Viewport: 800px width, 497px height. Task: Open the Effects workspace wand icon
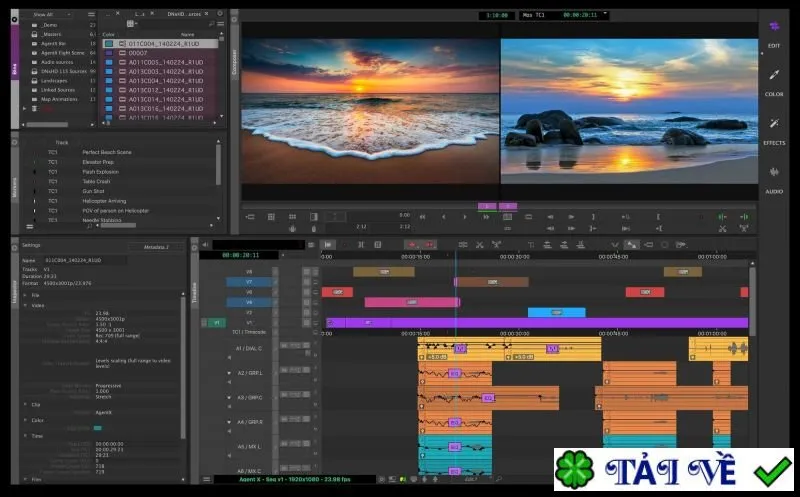(x=774, y=123)
